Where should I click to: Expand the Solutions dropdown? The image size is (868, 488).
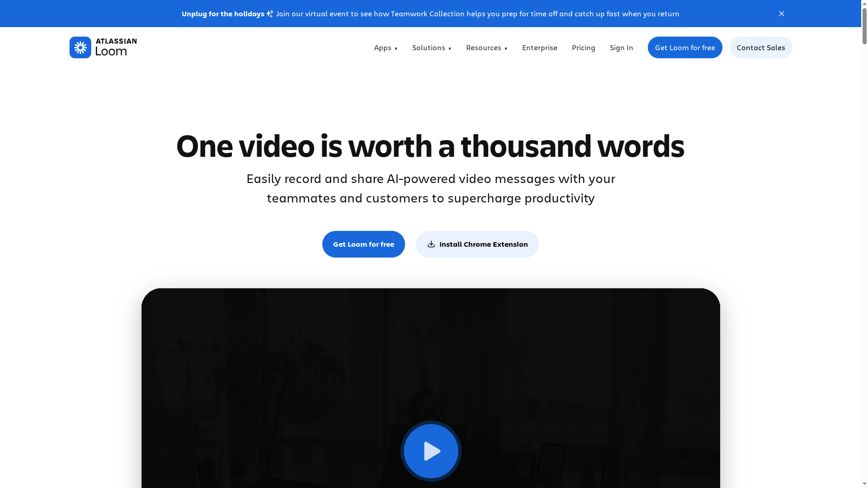[x=431, y=47]
